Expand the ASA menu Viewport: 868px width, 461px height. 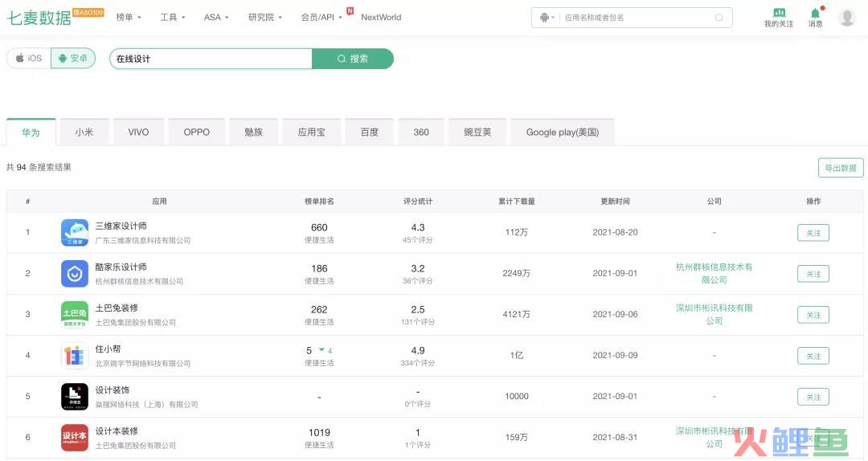pos(216,17)
